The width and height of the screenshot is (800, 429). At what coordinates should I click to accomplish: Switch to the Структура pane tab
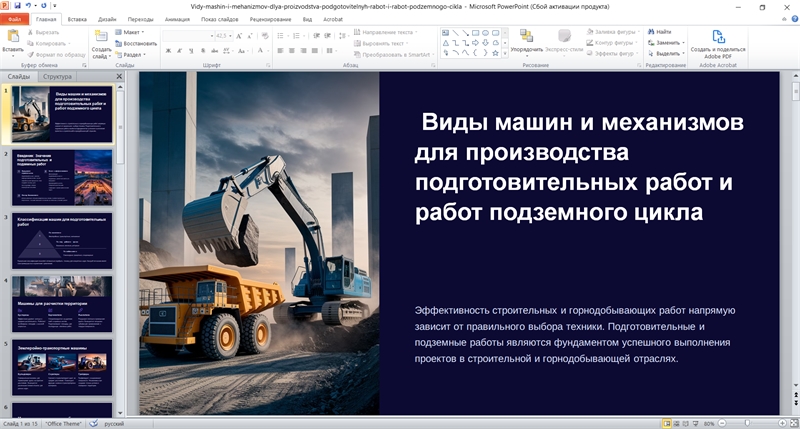tap(57, 77)
